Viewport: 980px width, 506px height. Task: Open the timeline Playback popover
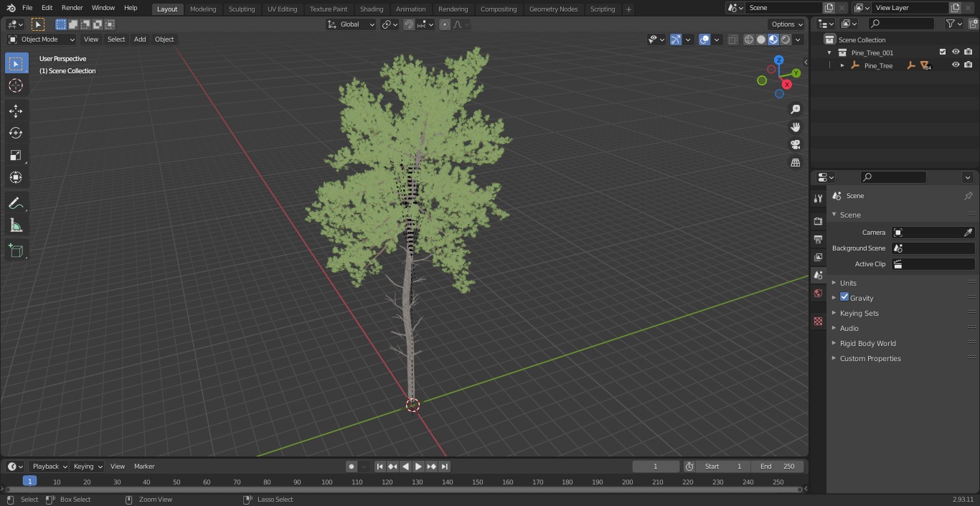(x=49, y=467)
